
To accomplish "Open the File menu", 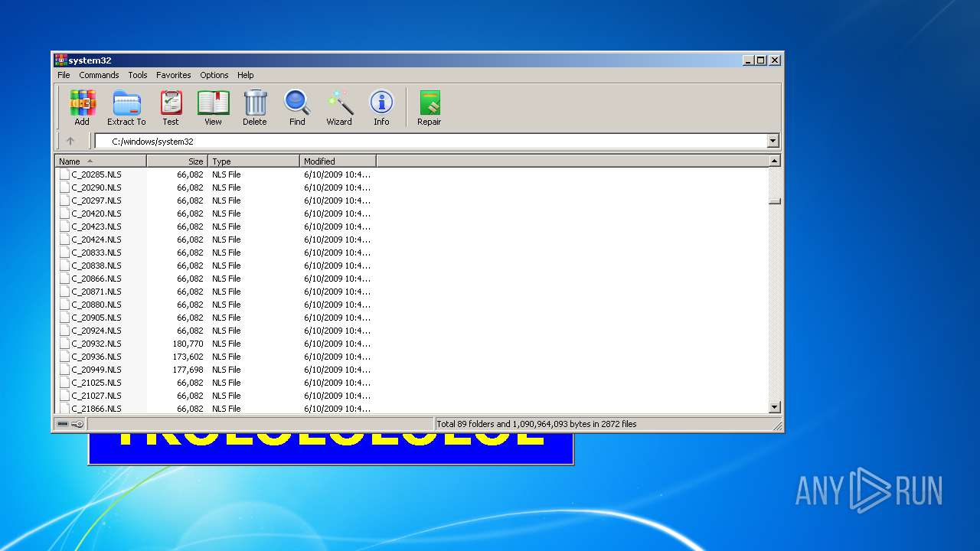I will [64, 75].
